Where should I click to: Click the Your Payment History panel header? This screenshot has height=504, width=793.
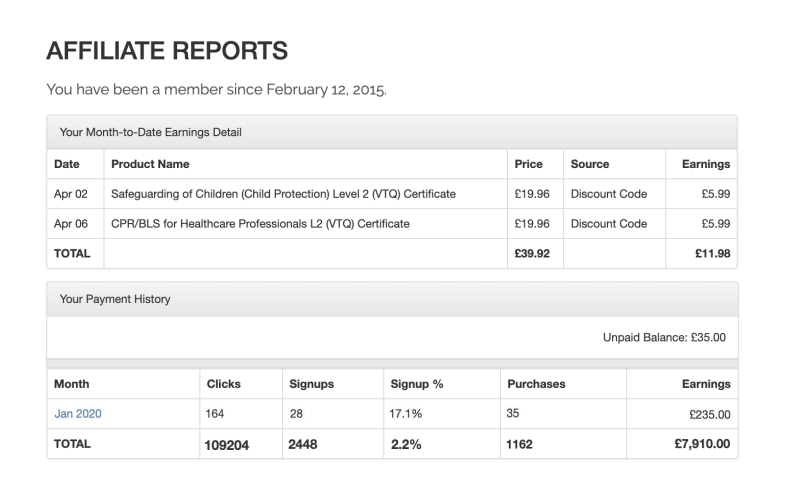[x=115, y=298]
